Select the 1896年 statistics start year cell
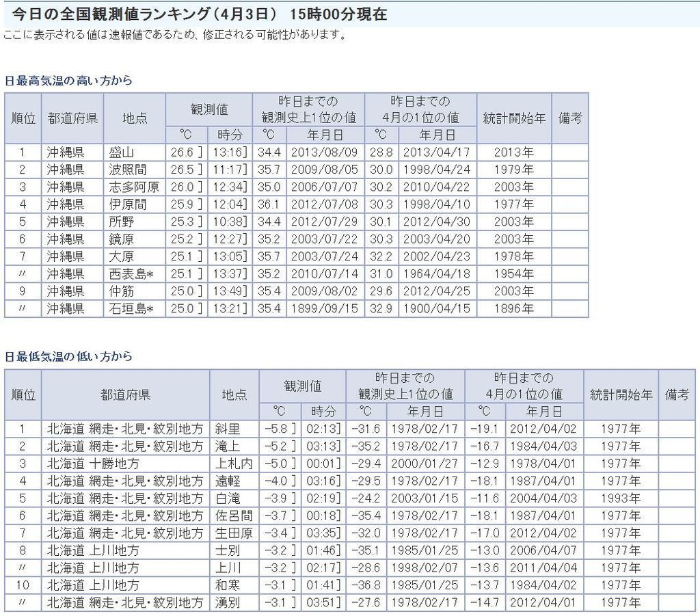The width and height of the screenshot is (700, 616). 514,309
